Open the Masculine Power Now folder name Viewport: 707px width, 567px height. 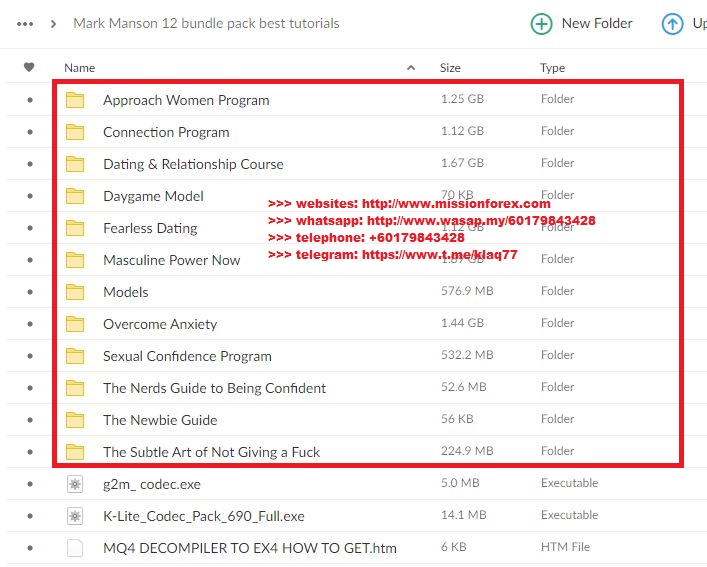pyautogui.click(x=172, y=261)
